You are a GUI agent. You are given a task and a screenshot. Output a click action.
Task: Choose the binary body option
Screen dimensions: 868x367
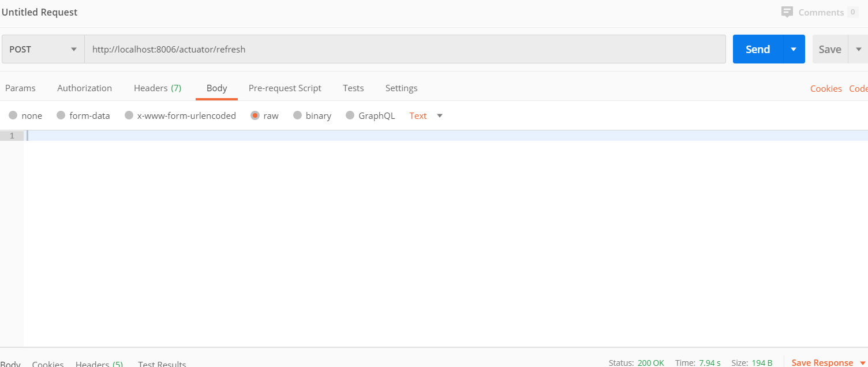(297, 115)
